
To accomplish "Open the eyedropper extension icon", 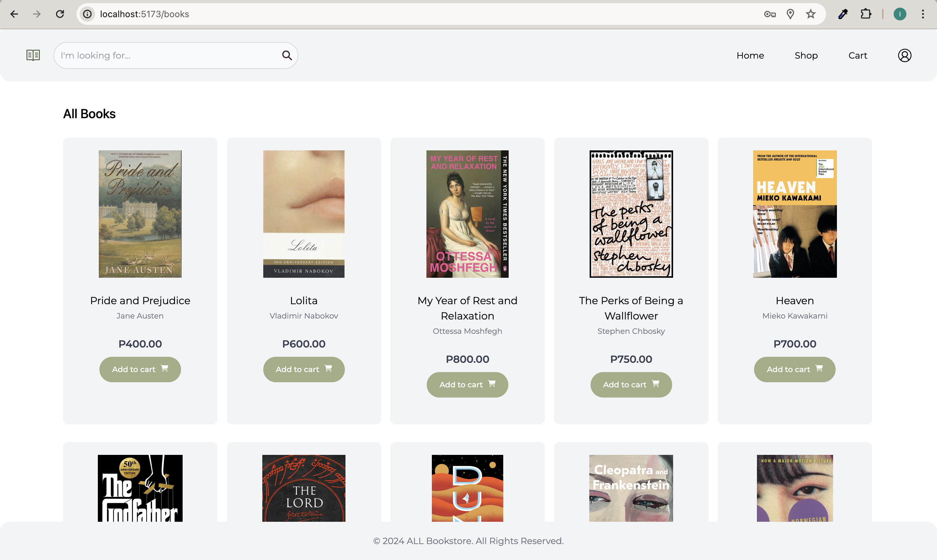I will click(843, 14).
